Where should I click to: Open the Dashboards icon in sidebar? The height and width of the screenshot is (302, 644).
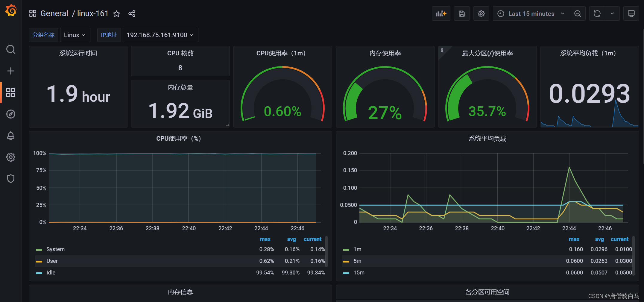tap(11, 92)
